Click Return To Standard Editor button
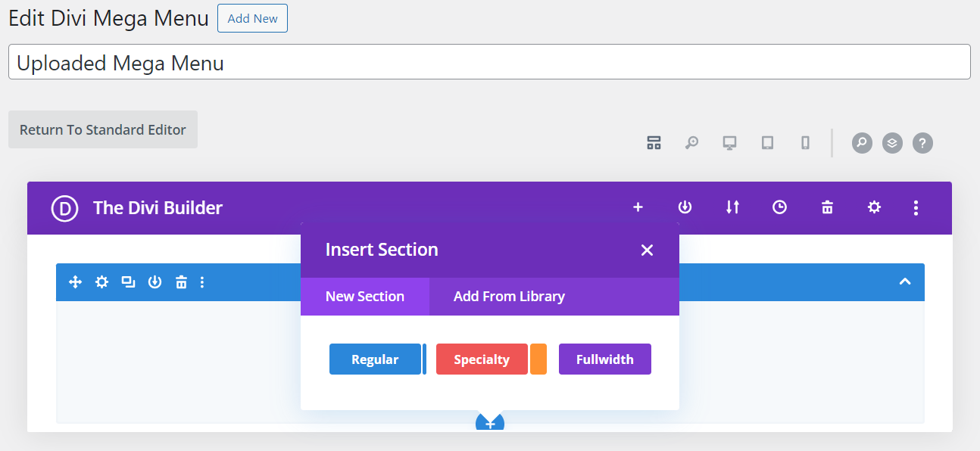The width and height of the screenshot is (980, 451). pos(103,129)
